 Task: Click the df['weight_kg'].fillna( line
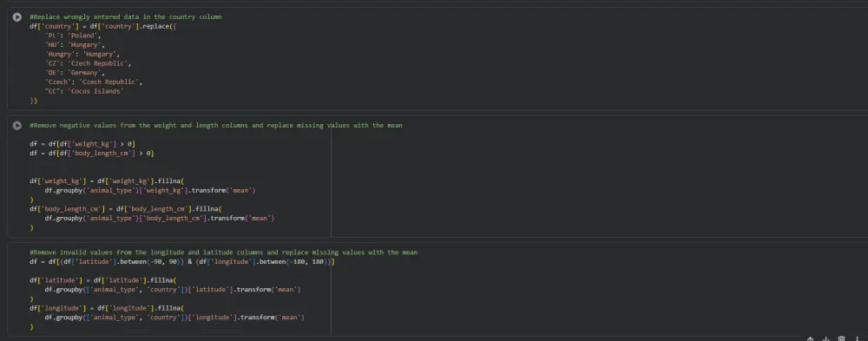pos(107,181)
